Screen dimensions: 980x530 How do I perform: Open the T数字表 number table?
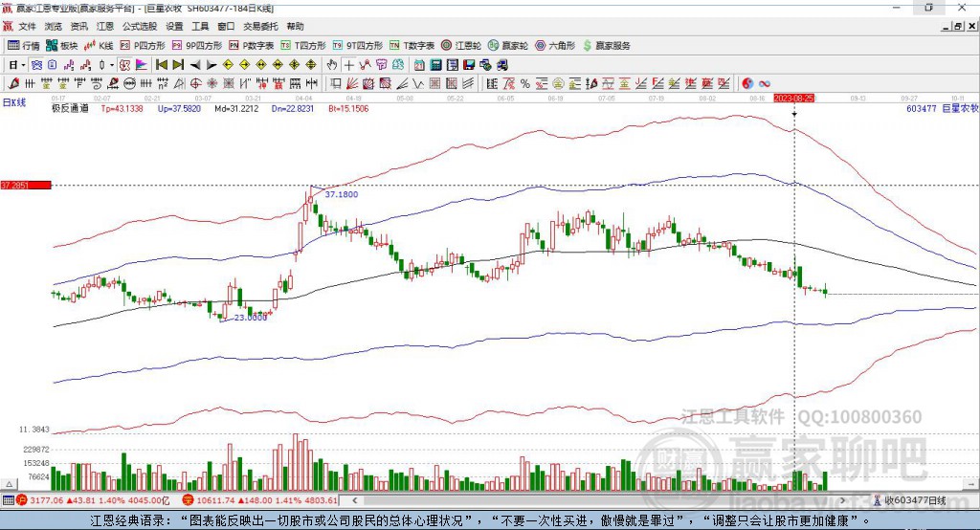[x=412, y=46]
